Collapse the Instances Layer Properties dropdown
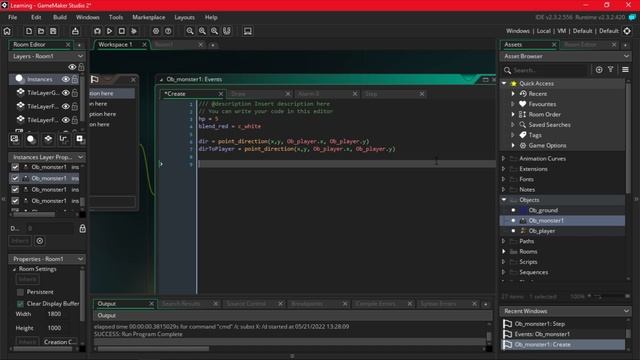This screenshot has height=360, width=640. (80, 157)
